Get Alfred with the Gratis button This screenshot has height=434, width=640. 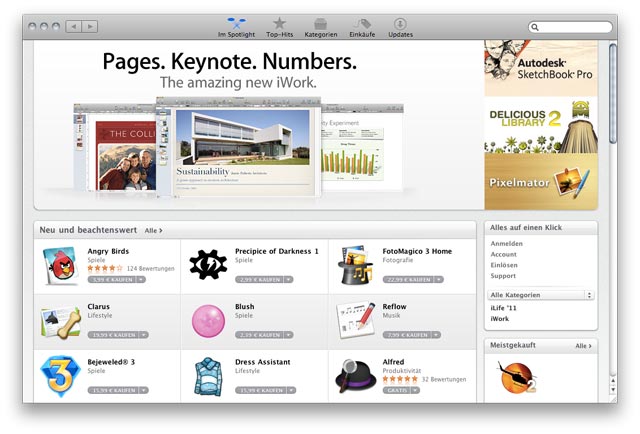pos(397,390)
